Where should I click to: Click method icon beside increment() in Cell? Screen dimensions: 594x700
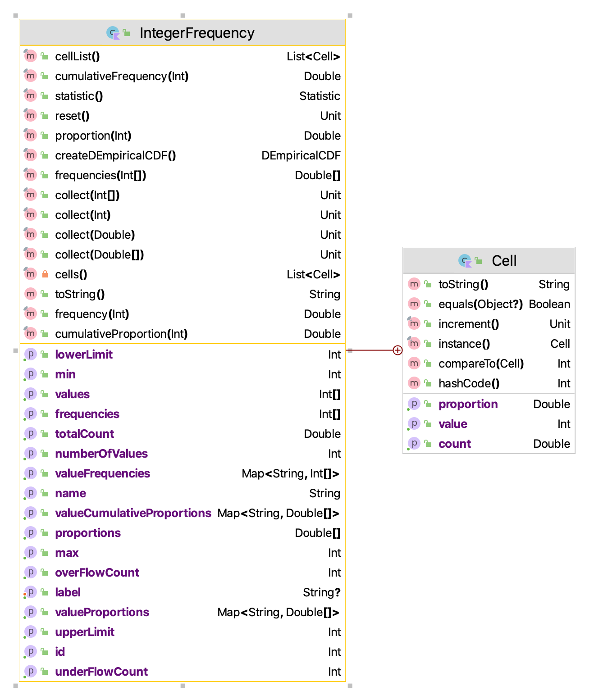click(x=414, y=324)
